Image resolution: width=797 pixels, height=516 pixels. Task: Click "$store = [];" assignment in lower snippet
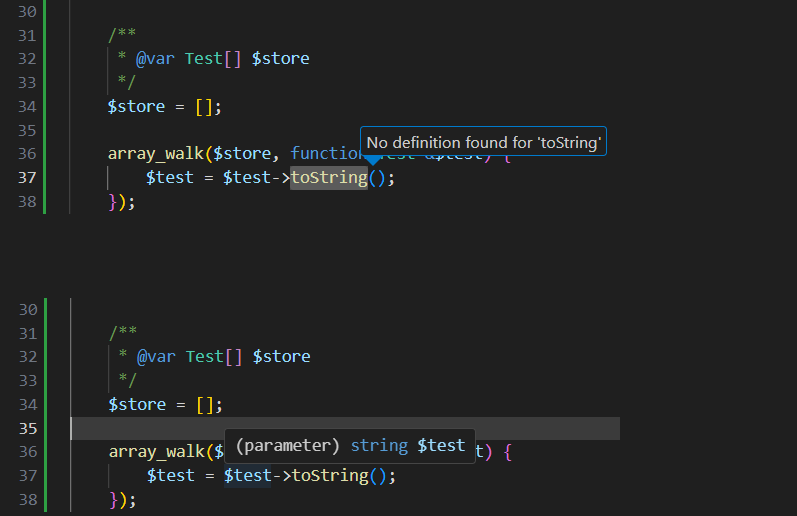coord(165,404)
